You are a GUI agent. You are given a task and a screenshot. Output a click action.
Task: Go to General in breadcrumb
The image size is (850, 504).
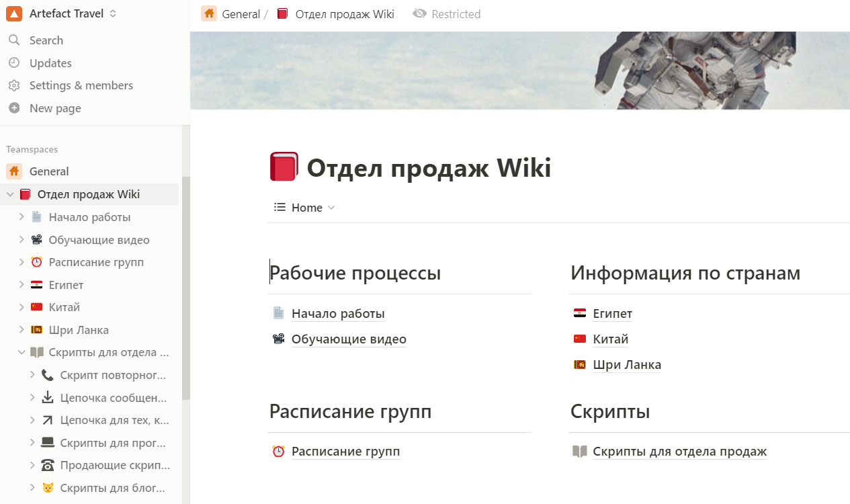point(241,13)
